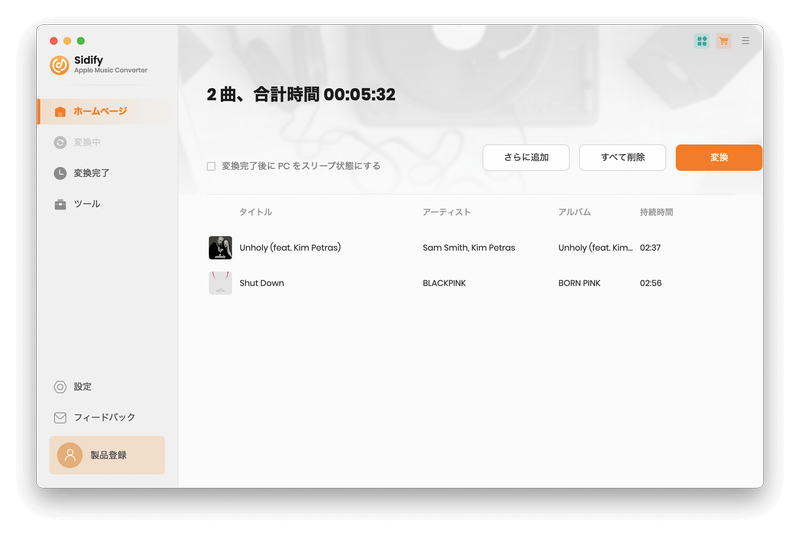This screenshot has width=800, height=536.
Task: Click the 製品登録 registration button
Action: tap(107, 455)
